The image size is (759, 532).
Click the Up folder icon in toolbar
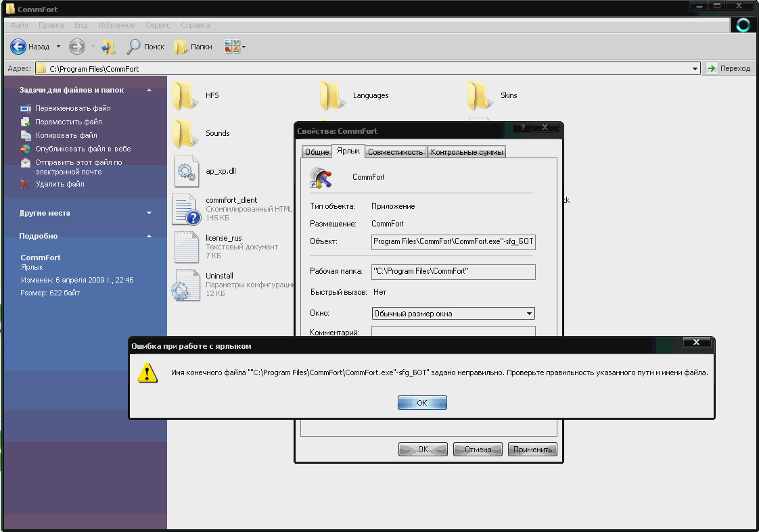[x=108, y=47]
